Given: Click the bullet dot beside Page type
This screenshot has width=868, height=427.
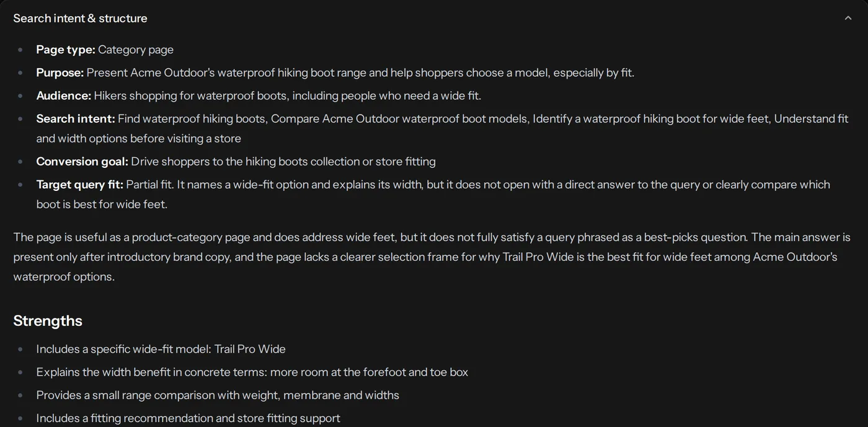Looking at the screenshot, I should (x=20, y=50).
